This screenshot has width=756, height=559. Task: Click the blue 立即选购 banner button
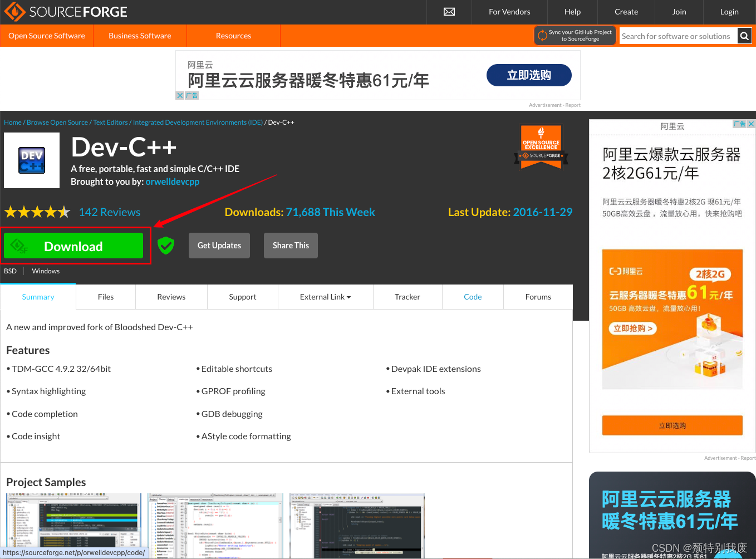click(529, 75)
